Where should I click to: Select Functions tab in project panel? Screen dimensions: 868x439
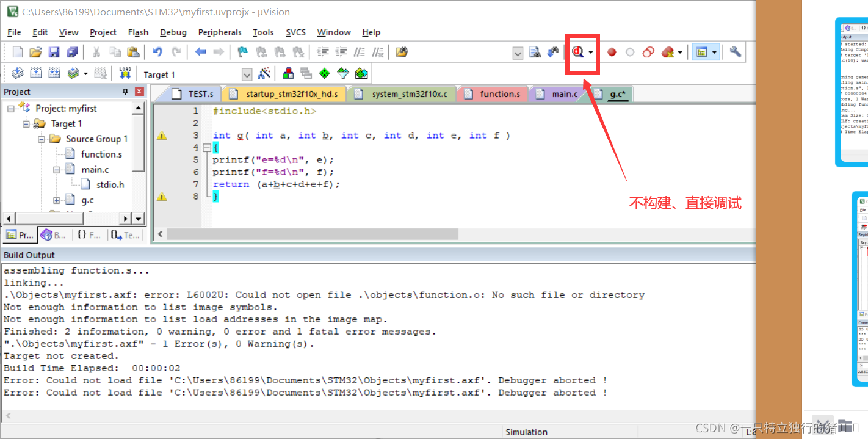tap(89, 235)
